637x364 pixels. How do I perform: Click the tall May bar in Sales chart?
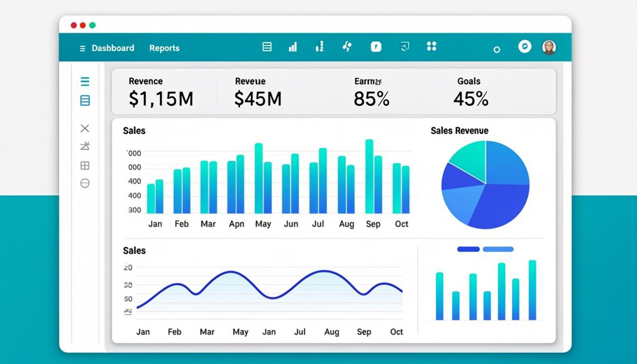259,178
